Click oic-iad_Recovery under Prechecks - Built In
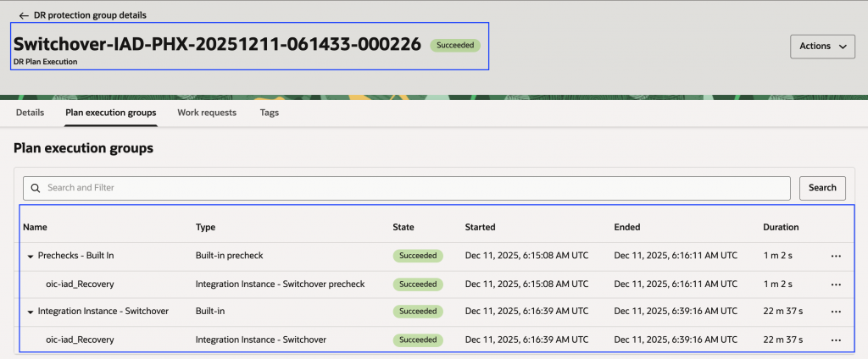Screen dimensions: 868x359 coord(80,284)
